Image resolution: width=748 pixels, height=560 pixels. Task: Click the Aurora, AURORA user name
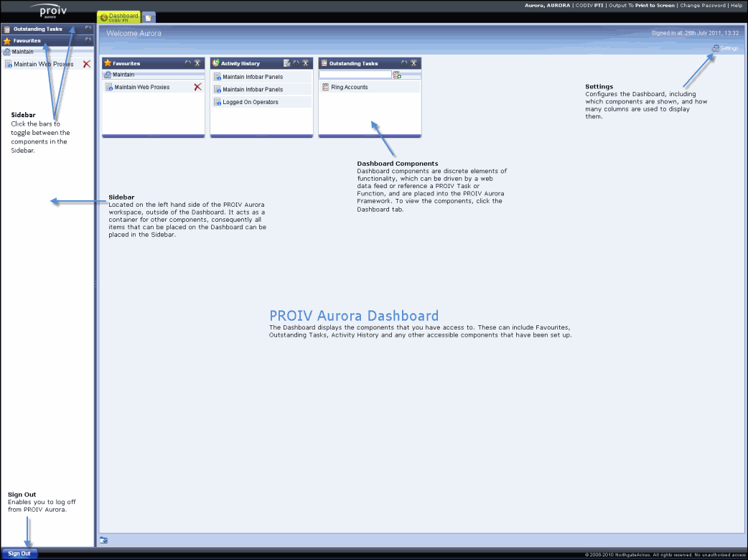547,6
